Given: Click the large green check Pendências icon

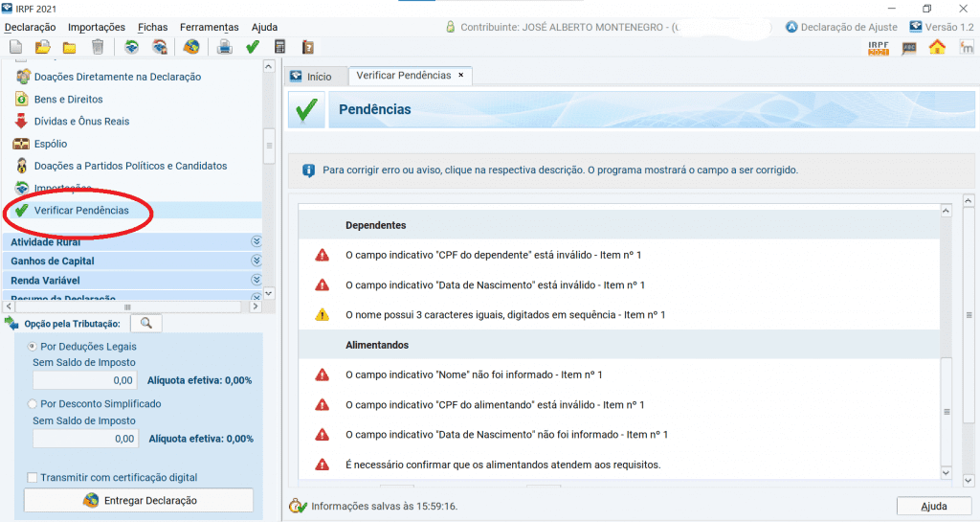Looking at the screenshot, I should tap(306, 109).
